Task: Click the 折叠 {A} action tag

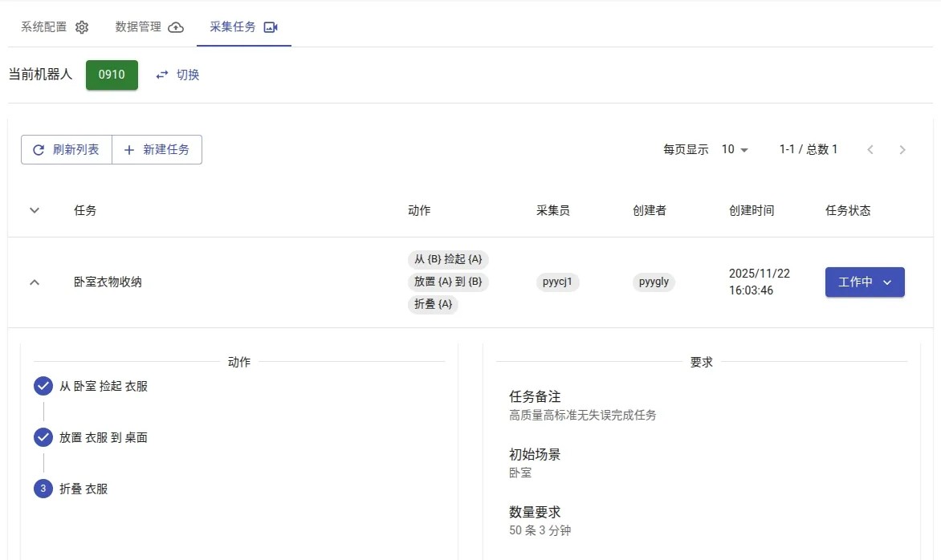Action: click(433, 305)
